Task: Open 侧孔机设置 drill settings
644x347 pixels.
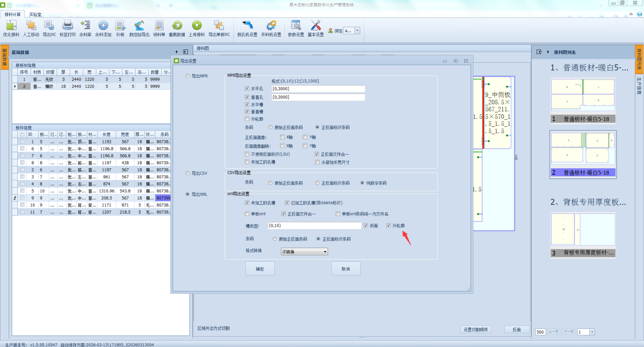Action: click(247, 26)
